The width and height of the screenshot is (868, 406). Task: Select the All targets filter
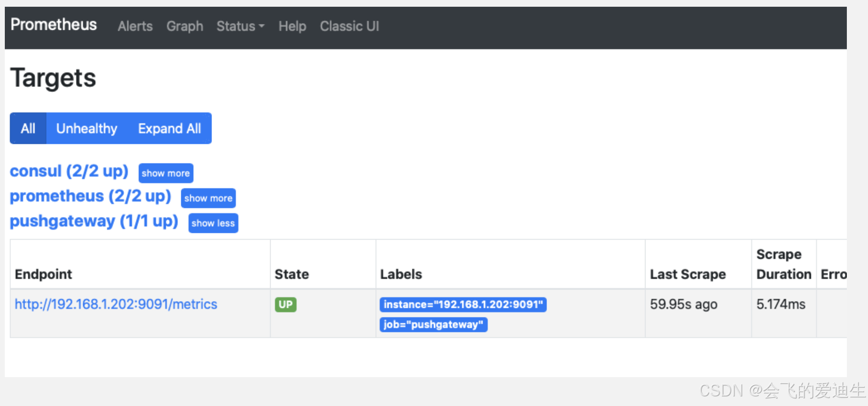pyautogui.click(x=28, y=128)
